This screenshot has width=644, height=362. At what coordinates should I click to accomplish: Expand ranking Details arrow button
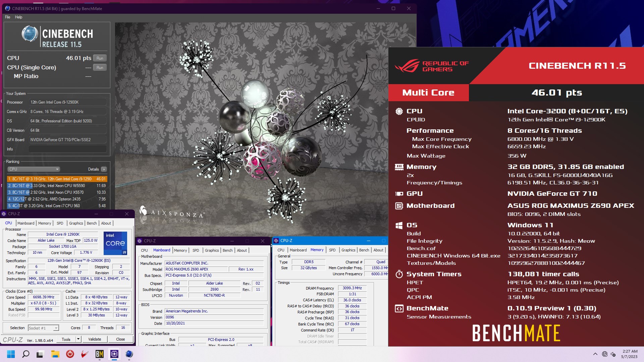click(x=104, y=169)
